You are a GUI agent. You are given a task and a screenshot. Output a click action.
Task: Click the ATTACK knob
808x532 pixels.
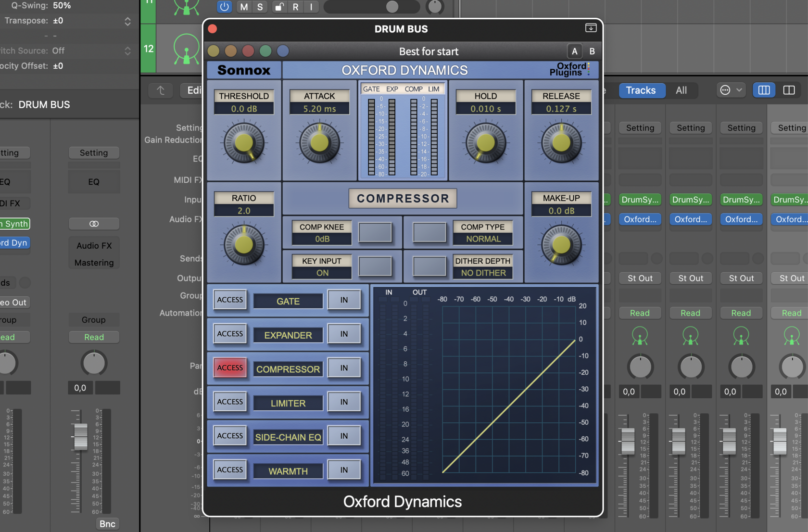pyautogui.click(x=319, y=143)
